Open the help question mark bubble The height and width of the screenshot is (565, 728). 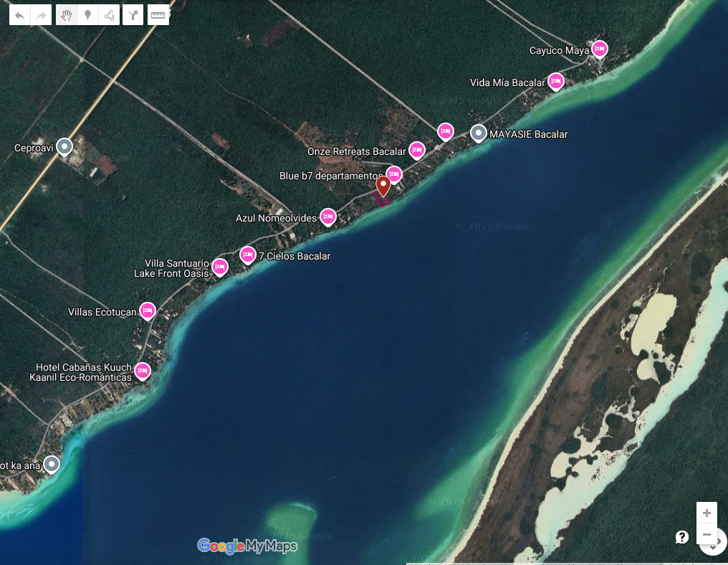click(682, 537)
